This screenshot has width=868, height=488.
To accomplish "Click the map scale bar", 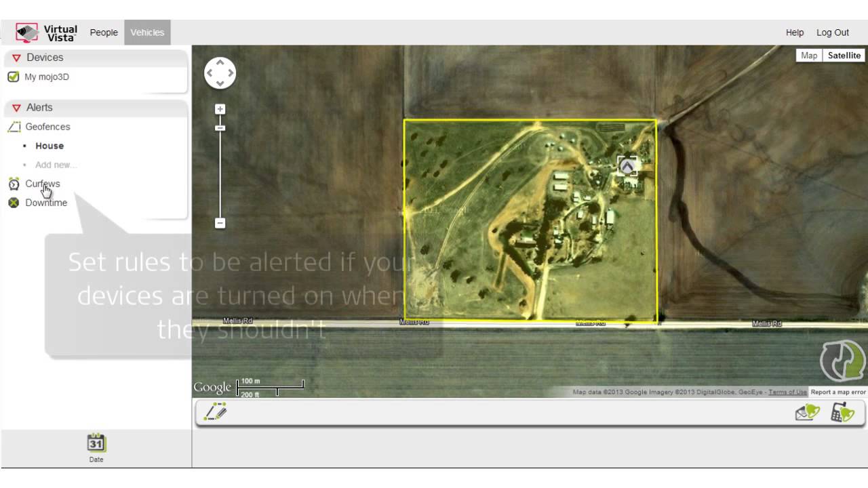I will point(270,388).
